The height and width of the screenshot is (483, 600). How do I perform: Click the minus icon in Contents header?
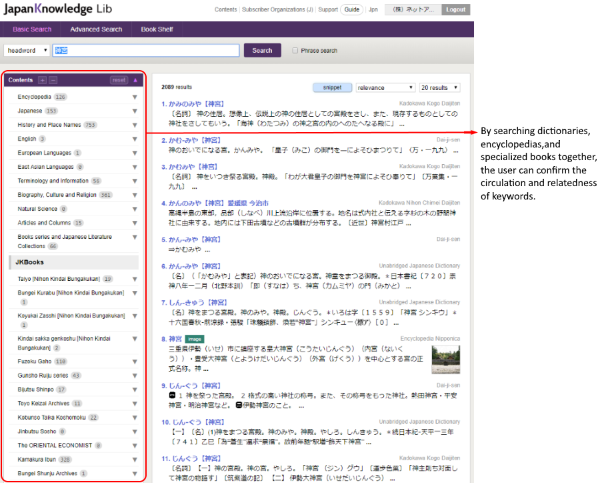coord(53,79)
